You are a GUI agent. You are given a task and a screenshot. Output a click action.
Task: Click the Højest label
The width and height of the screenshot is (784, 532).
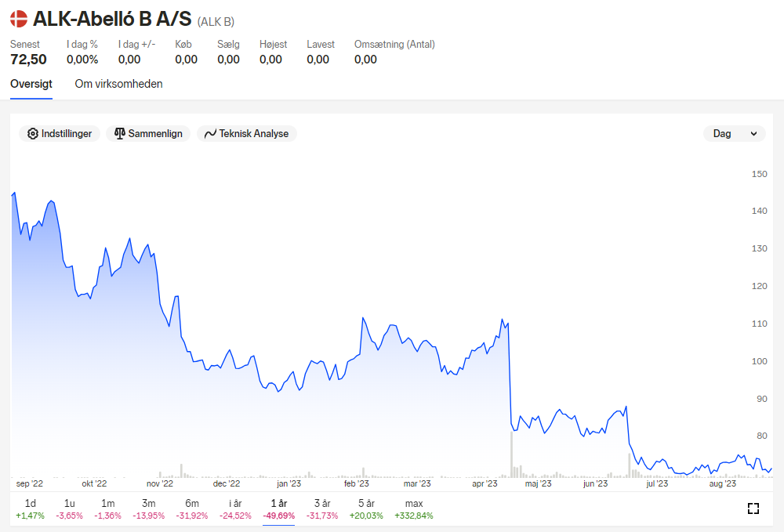pyautogui.click(x=273, y=45)
